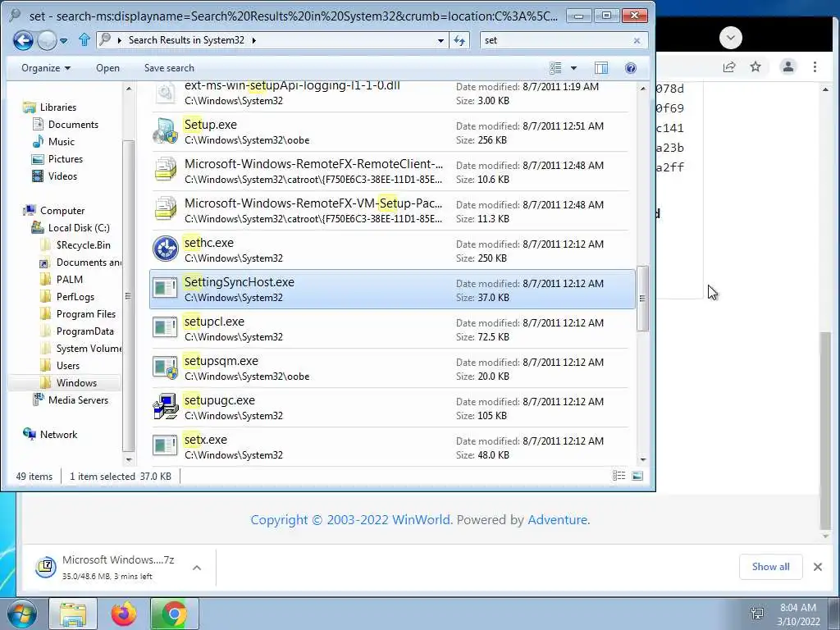This screenshot has width=840, height=630.
Task: Open download item options chevron
Action: click(197, 568)
